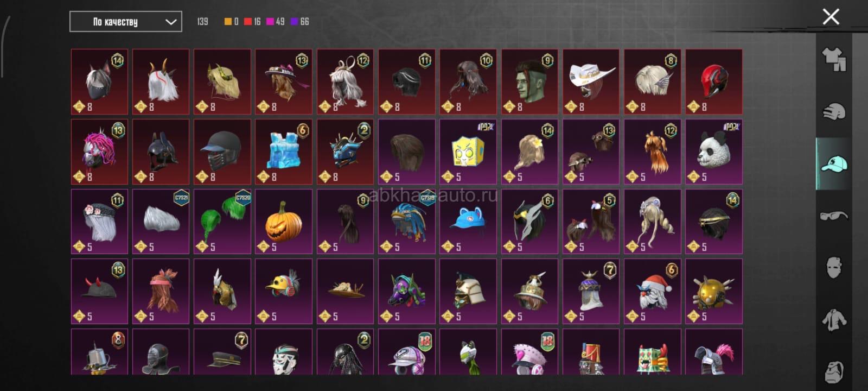Click the dropdown chevron arrow
The image size is (868, 391).
[x=170, y=22]
